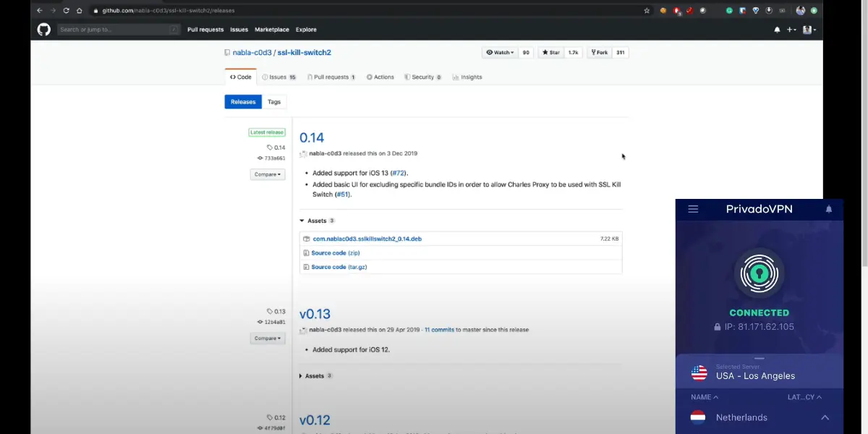Collapse the Netherlands server list chevron
Screen dimensions: 868x434
click(x=825, y=417)
